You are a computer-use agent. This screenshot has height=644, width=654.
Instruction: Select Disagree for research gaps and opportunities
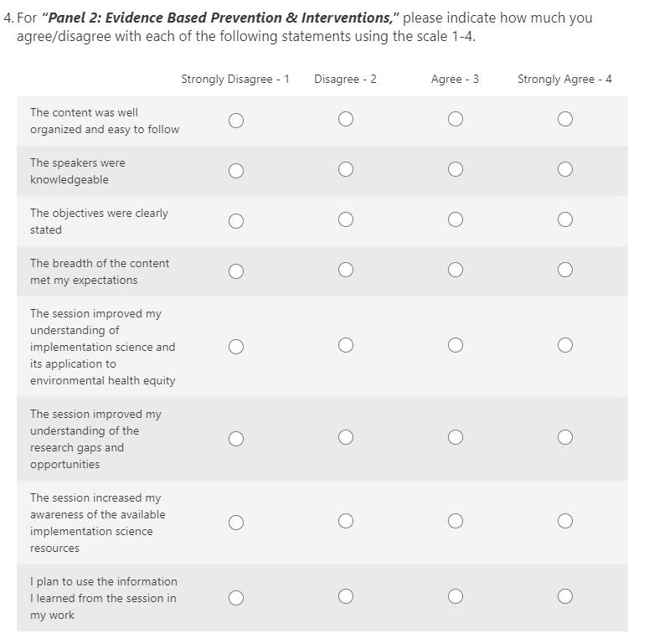click(346, 438)
